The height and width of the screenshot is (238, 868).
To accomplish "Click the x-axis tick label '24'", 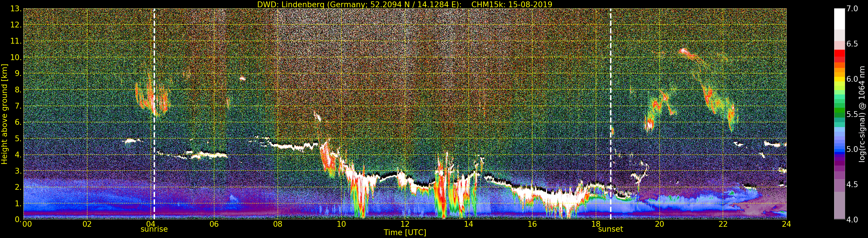I will pos(786,224).
